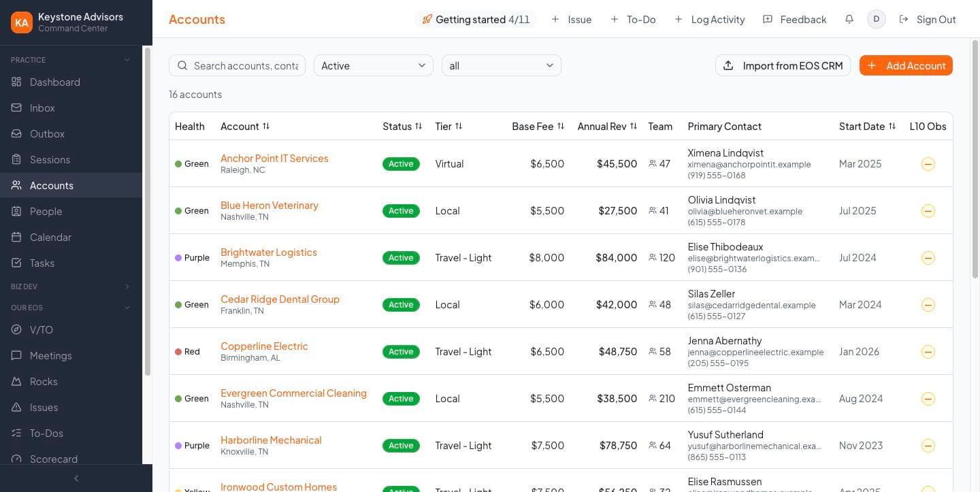
Task: Click L10 Obs icon for Cedar Ridge
Action: [x=928, y=305]
